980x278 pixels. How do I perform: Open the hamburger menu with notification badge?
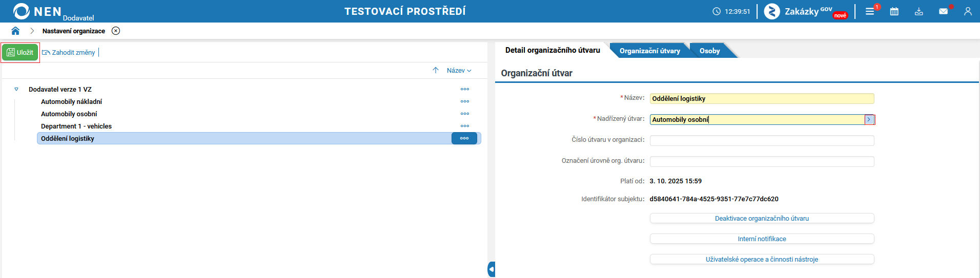pos(870,11)
